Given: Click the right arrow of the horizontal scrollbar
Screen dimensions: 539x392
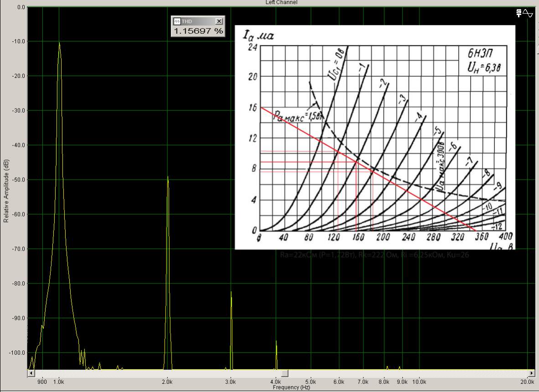Looking at the screenshot, I should point(531,373).
